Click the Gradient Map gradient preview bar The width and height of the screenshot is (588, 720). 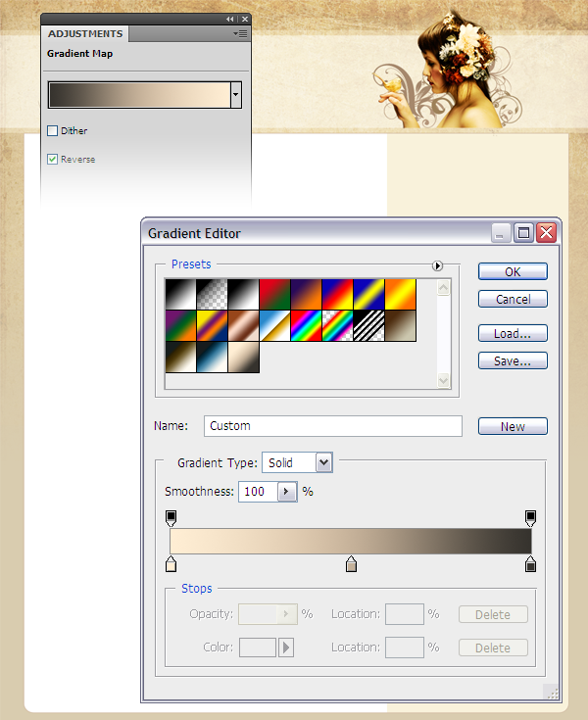point(139,95)
